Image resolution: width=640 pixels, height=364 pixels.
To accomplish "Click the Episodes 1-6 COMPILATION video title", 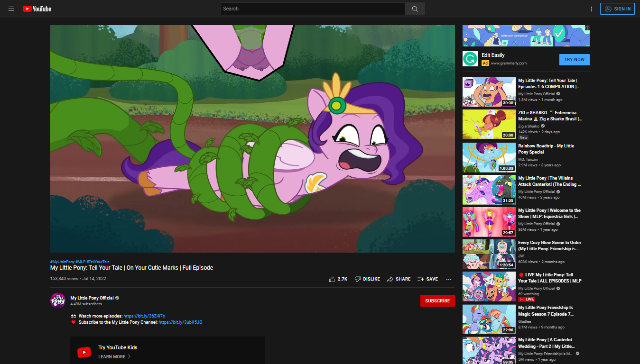I will click(549, 84).
